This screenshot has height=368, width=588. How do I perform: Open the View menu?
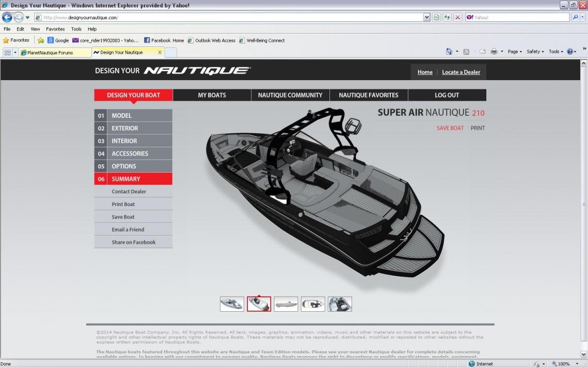click(x=35, y=29)
